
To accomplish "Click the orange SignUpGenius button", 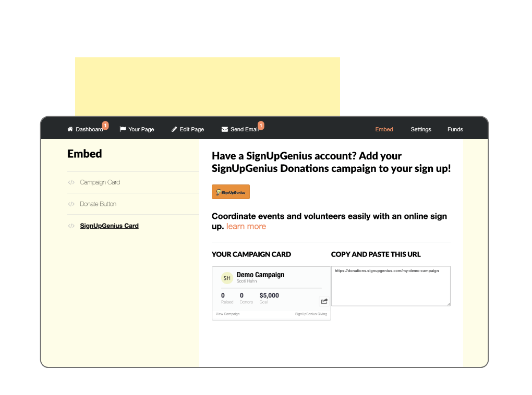I will tap(231, 192).
